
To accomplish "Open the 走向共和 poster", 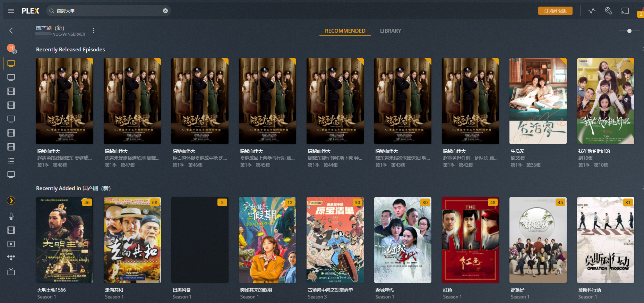I will click(x=132, y=240).
